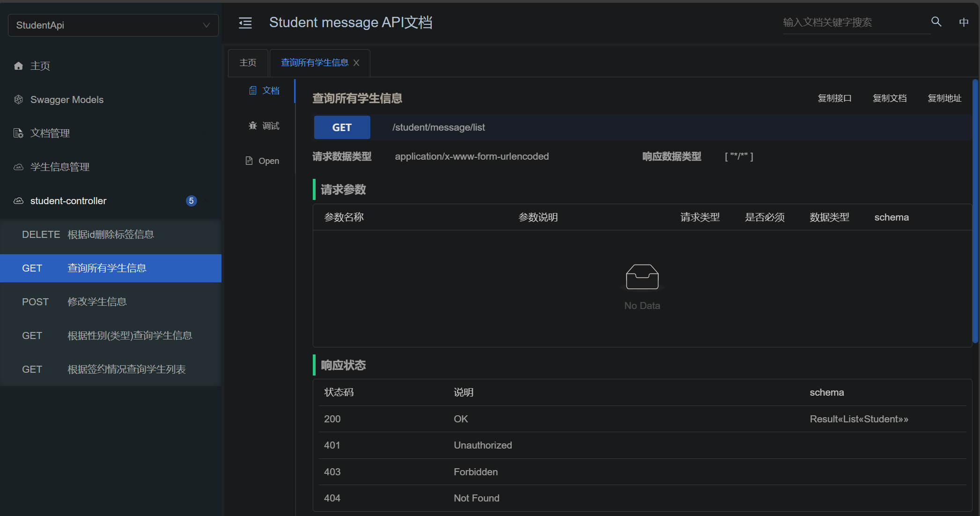
Task: Click the cloud icon next to 学生信息管理
Action: (18, 167)
